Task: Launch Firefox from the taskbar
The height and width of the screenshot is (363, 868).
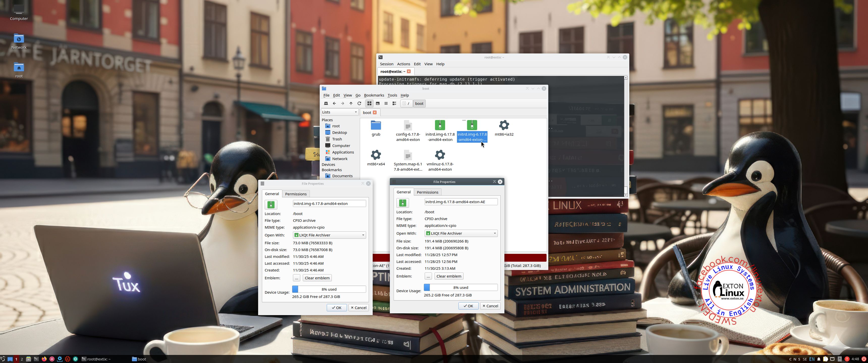Action: coord(44,359)
